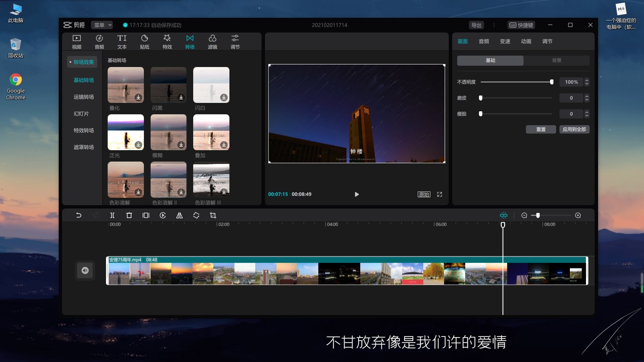Adjust the 瘦脸 value stepper arrows
Screen dimensions: 644x362
587,114
